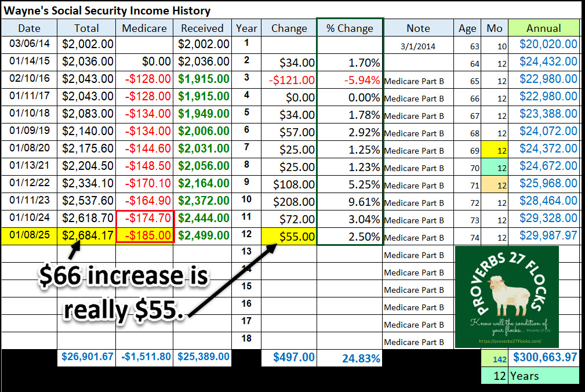Click the Medicare column header

145,28
